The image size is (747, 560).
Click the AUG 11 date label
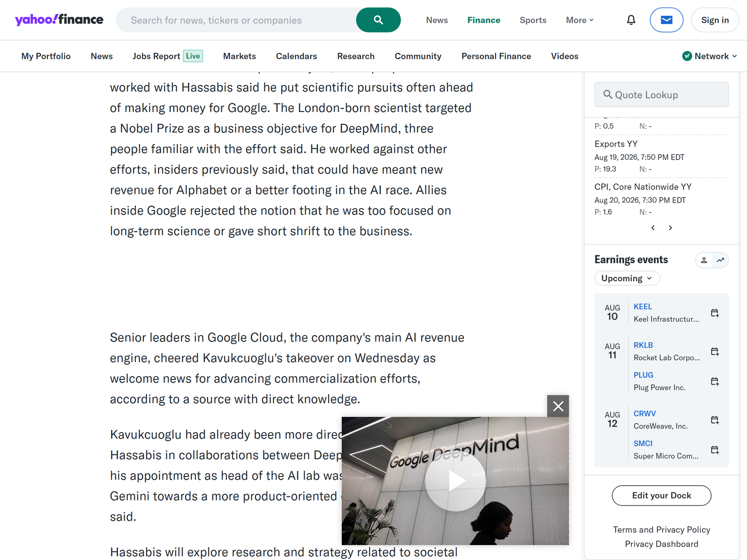612,351
